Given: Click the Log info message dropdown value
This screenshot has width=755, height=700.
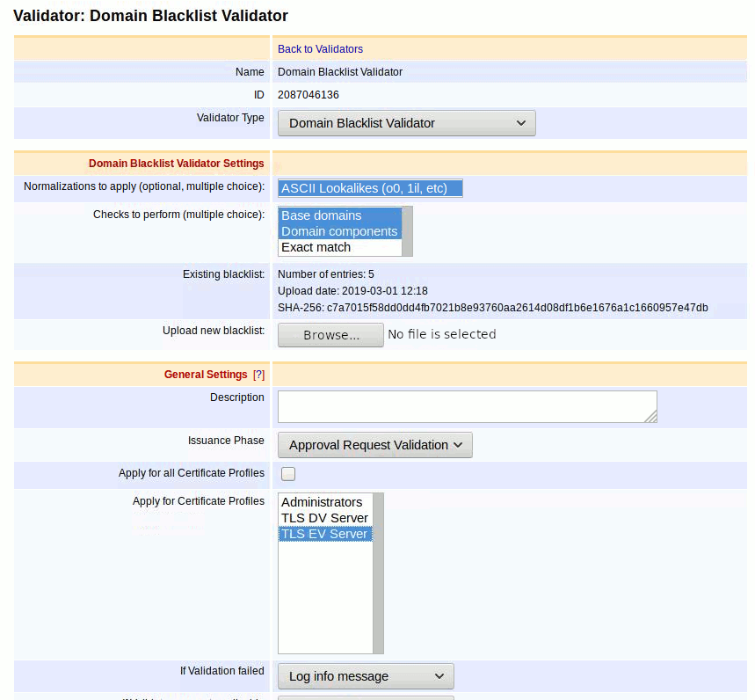Looking at the screenshot, I should click(364, 675).
